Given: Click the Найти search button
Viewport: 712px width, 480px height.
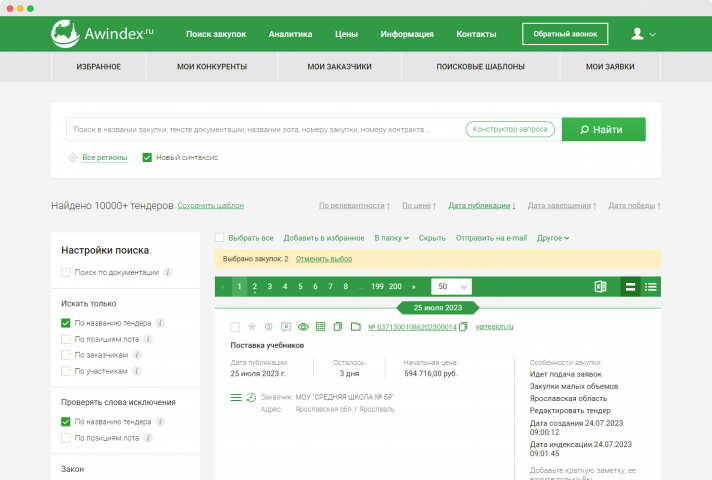Looking at the screenshot, I should click(x=603, y=129).
